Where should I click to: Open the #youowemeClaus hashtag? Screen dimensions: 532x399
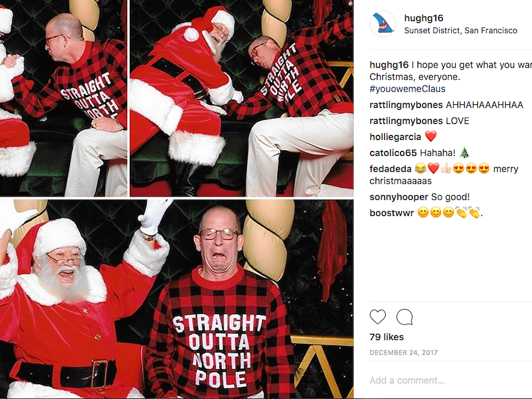[407, 89]
